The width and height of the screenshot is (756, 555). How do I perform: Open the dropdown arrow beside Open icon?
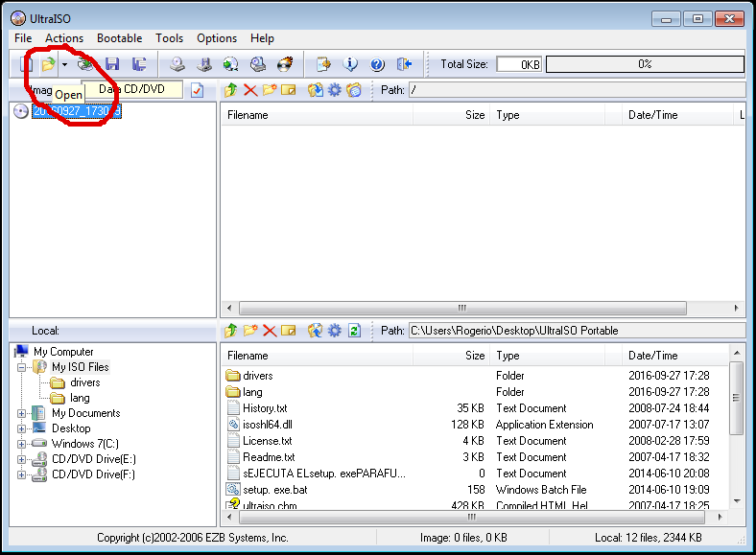click(x=64, y=64)
